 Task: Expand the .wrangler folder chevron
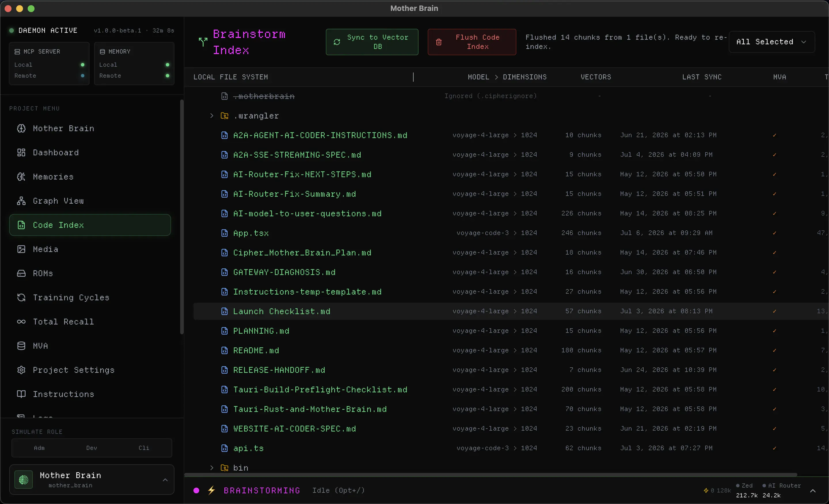pyautogui.click(x=212, y=116)
